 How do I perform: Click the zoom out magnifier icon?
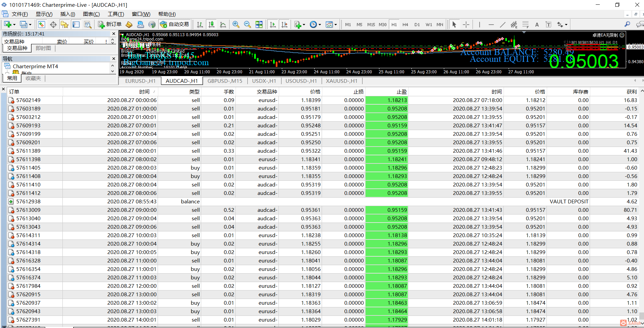click(247, 24)
